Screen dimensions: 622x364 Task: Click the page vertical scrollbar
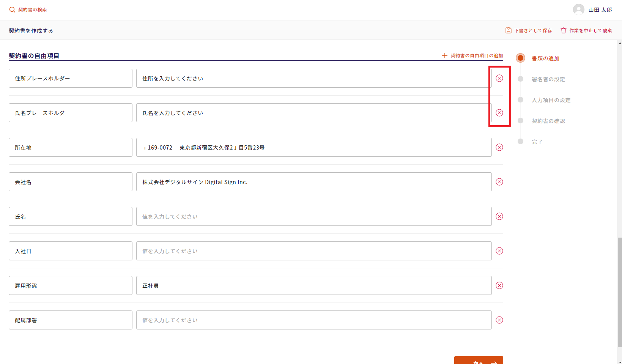[620, 292]
